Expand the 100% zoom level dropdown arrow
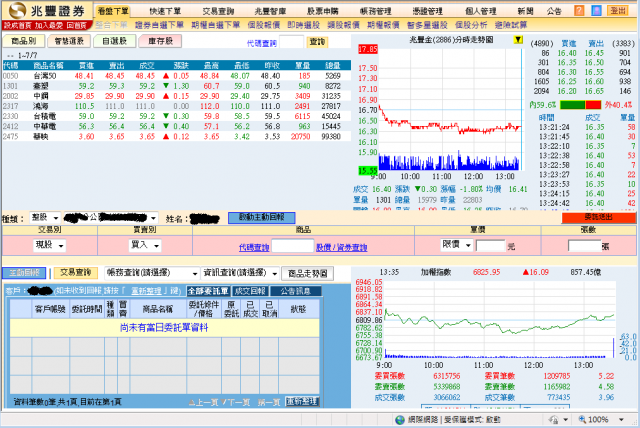Viewport: 640px width, 428px height. 621,419
